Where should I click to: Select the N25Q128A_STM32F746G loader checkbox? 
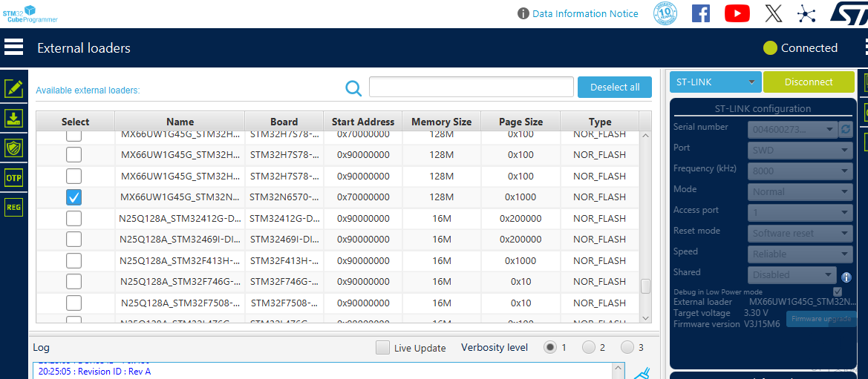point(74,281)
